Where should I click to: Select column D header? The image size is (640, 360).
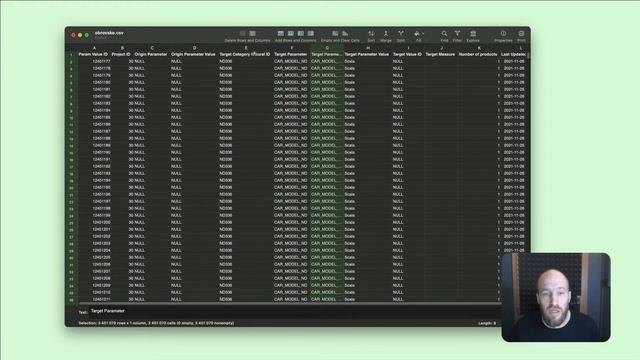click(x=194, y=48)
